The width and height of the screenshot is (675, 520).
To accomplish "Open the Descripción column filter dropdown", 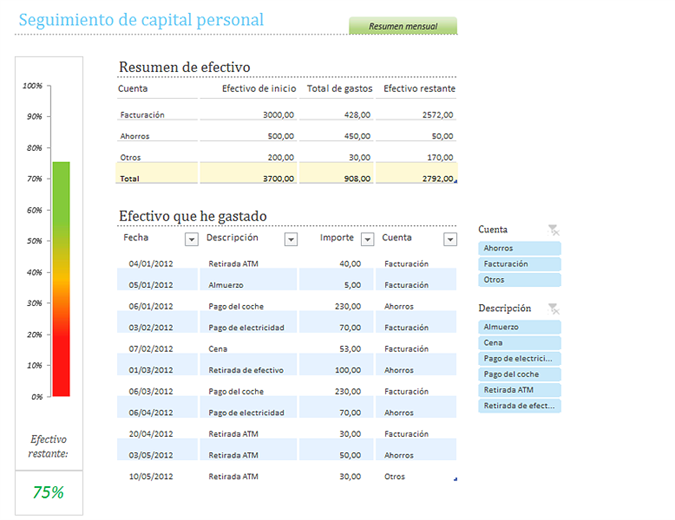I will tap(291, 239).
